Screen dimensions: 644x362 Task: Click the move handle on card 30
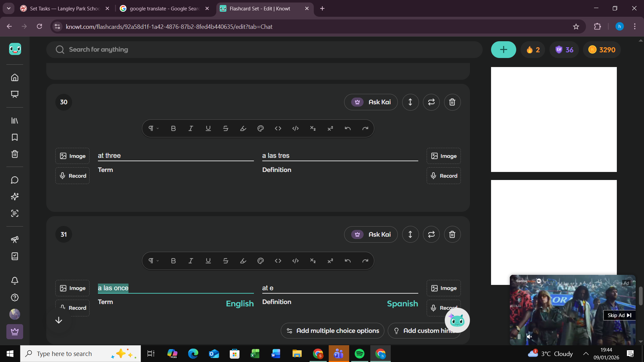(x=410, y=102)
